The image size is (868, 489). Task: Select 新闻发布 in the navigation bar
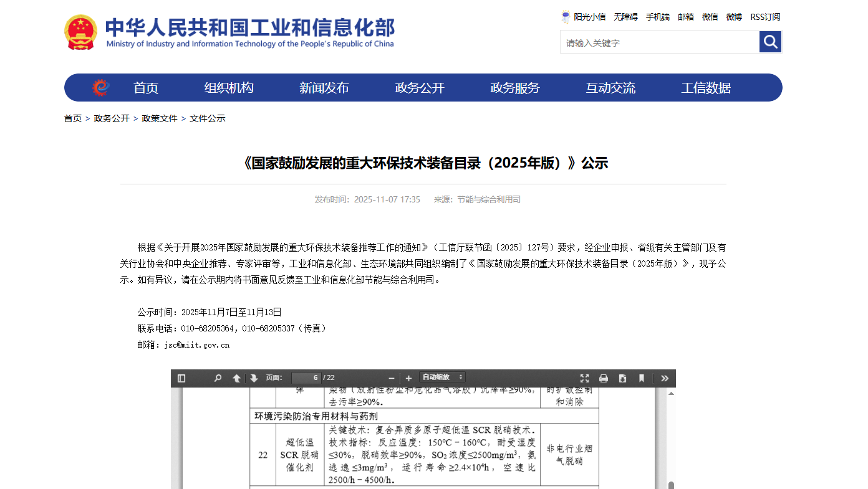324,88
